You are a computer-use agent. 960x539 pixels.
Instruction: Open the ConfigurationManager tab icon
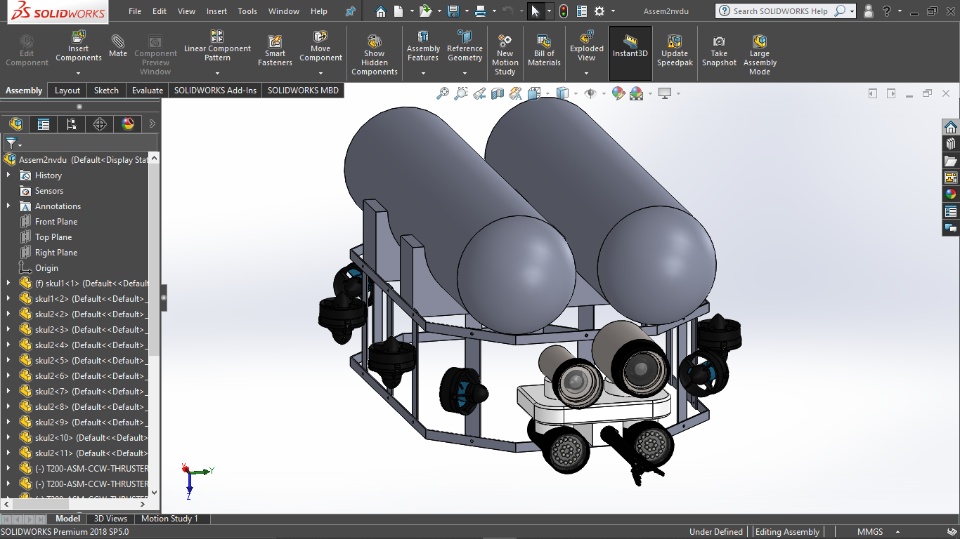[x=71, y=124]
